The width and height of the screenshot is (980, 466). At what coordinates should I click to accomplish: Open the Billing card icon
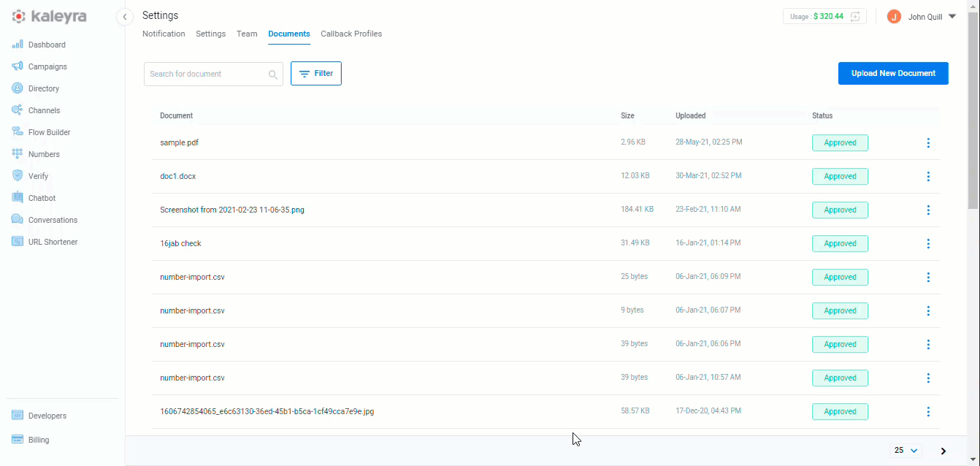pyautogui.click(x=18, y=440)
